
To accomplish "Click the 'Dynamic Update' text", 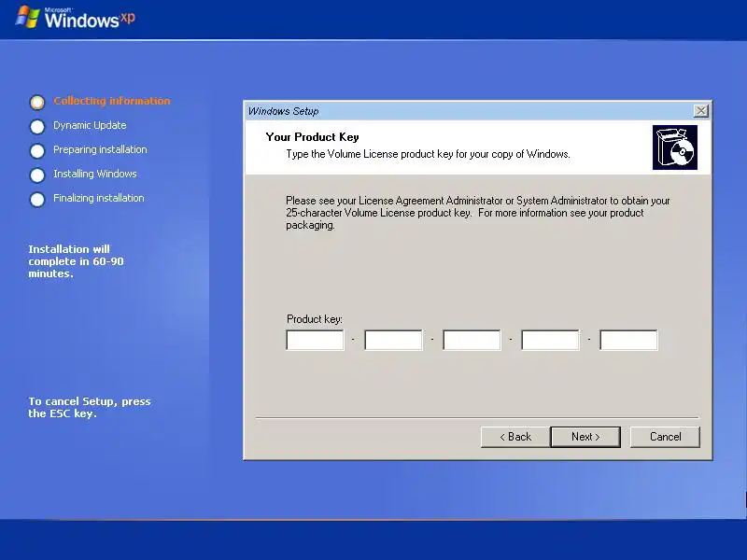I will click(x=90, y=125).
